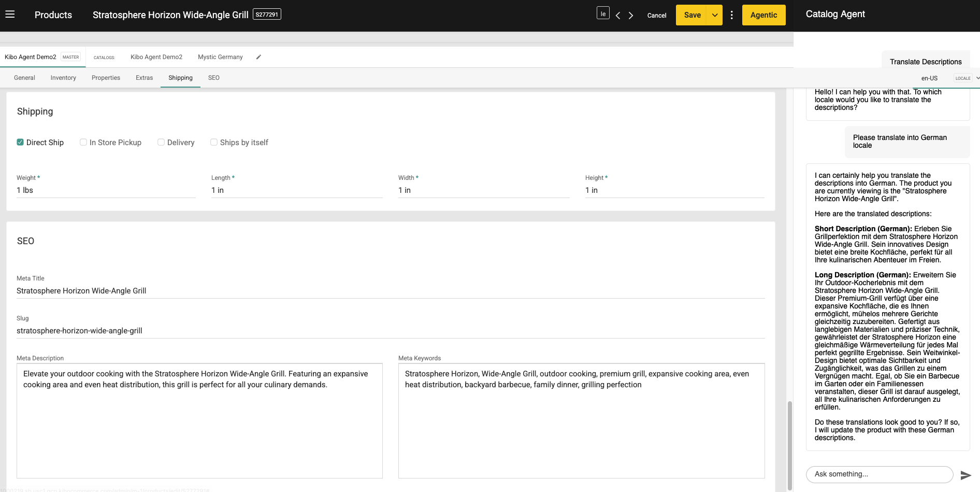Viewport: 980px width, 492px height.
Task: Navigate to next product using right arrow
Action: (x=631, y=15)
